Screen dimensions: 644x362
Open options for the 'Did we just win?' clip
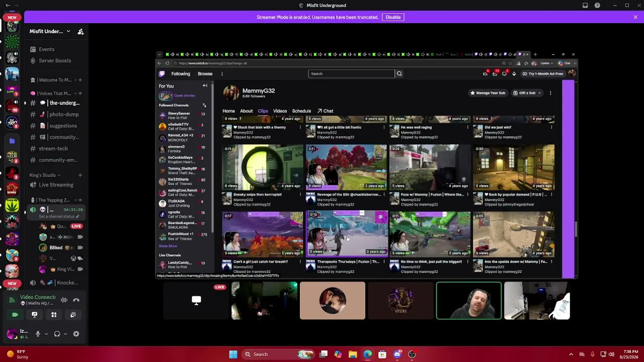click(551, 128)
